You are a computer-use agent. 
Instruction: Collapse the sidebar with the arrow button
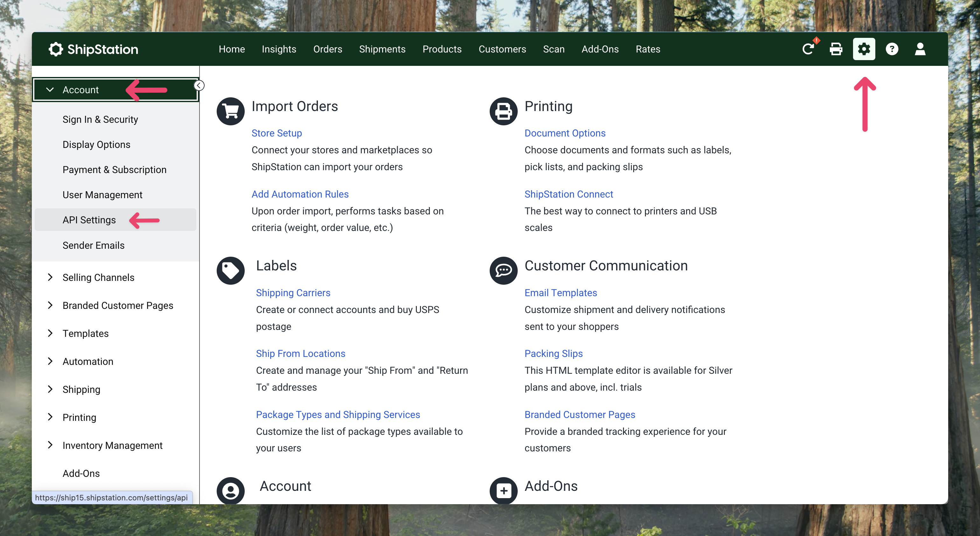(x=199, y=85)
